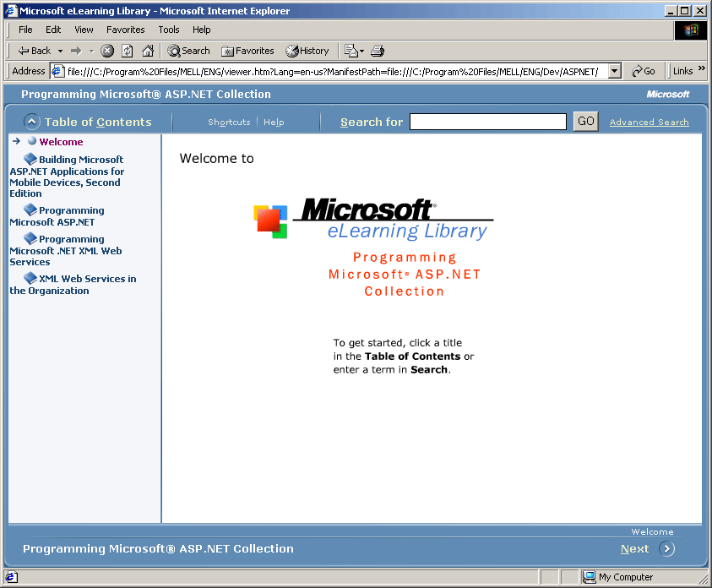Screen dimensions: 712x588
Task: Open the File menu
Action: pyautogui.click(x=25, y=30)
